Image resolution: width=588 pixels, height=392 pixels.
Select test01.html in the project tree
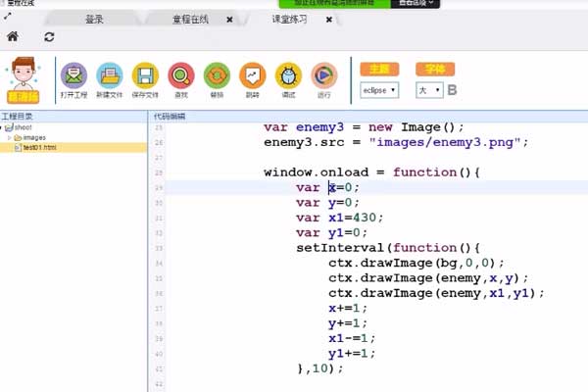click(x=41, y=147)
